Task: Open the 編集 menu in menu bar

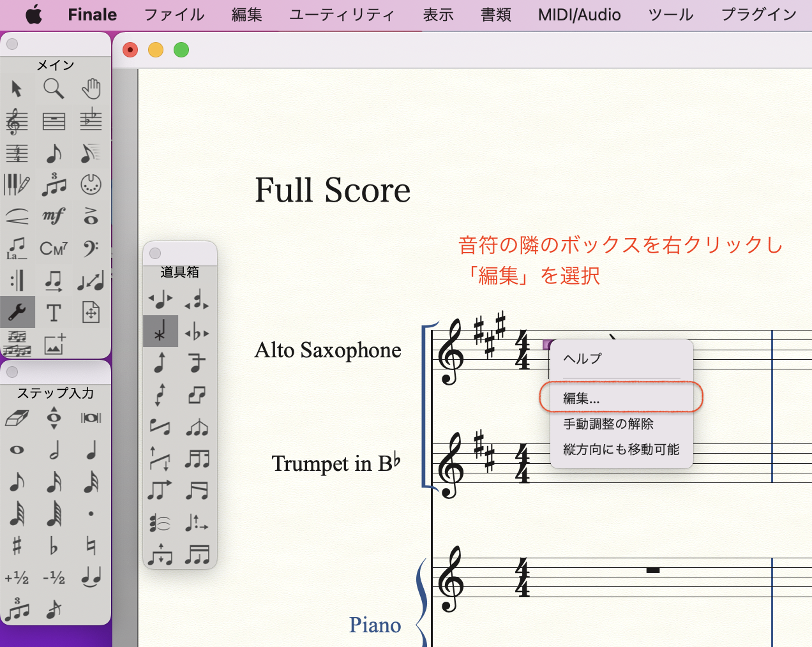Action: [x=247, y=15]
